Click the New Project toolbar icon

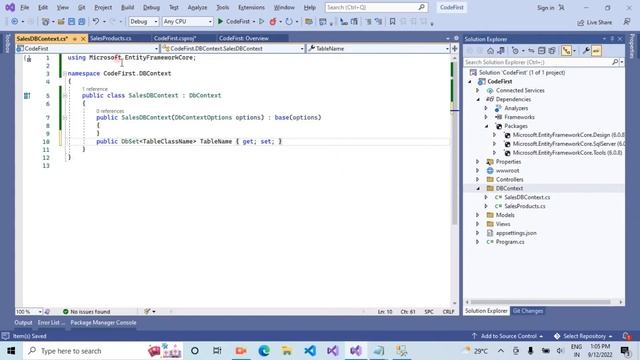(46, 22)
